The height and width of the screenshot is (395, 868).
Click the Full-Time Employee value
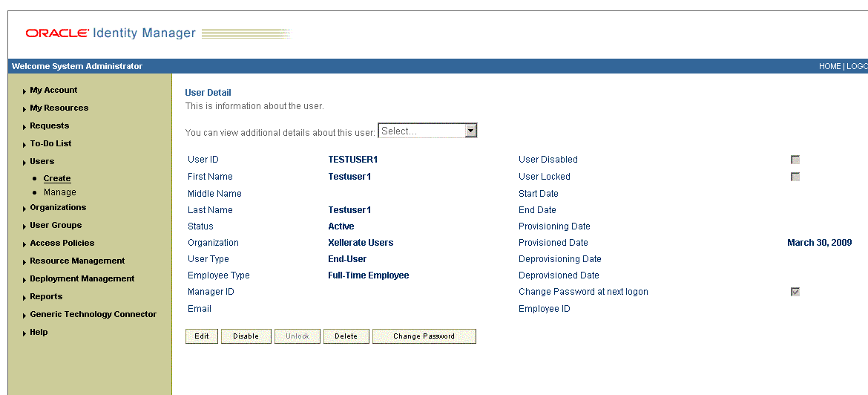pos(369,275)
